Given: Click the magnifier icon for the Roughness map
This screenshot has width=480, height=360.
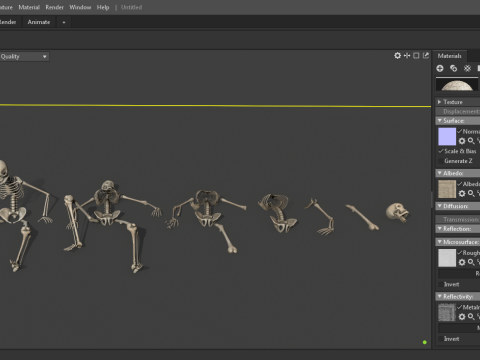Looking at the screenshot, I should tap(471, 262).
